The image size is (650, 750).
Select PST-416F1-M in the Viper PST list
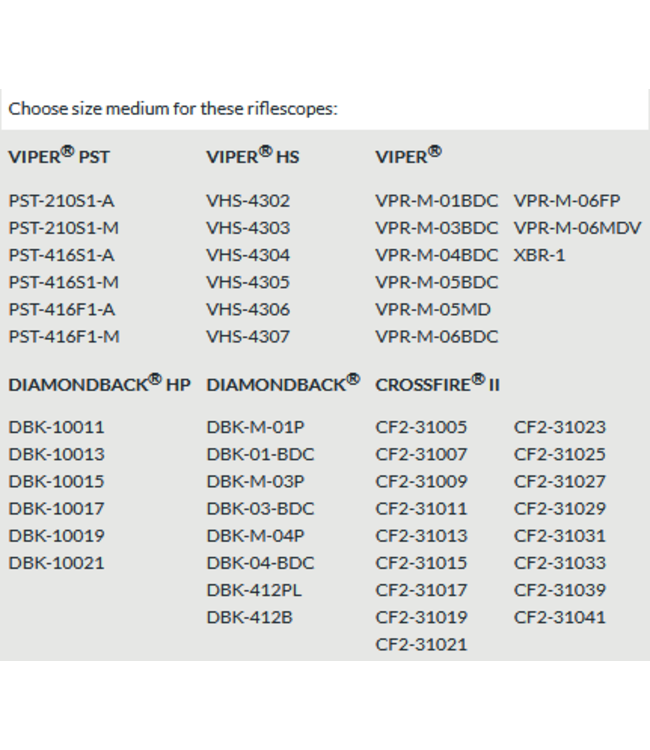[64, 336]
